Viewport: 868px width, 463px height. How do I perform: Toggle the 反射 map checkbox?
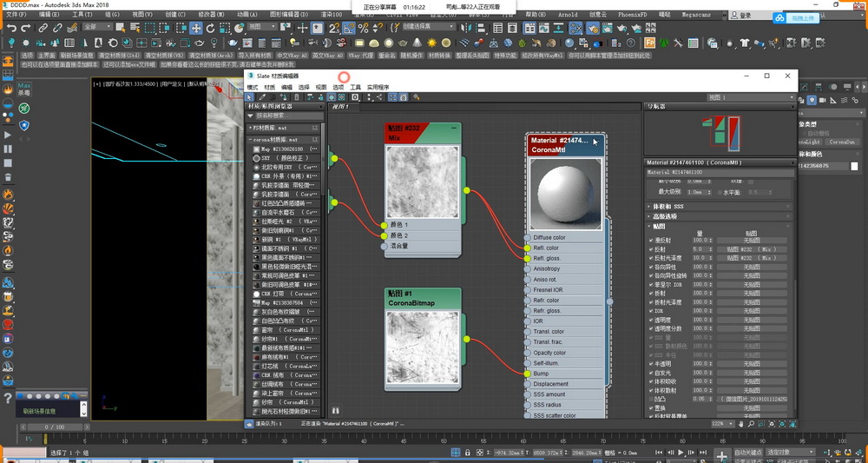(x=651, y=249)
